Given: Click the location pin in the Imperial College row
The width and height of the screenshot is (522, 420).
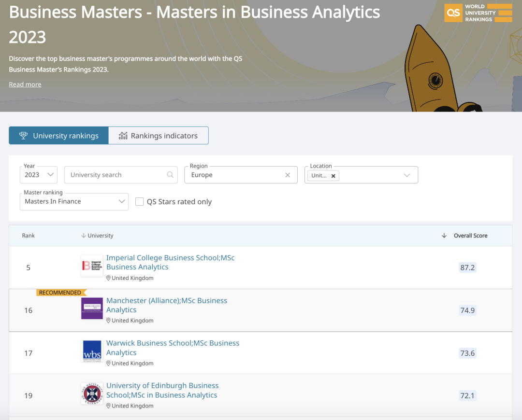Looking at the screenshot, I should tap(108, 278).
